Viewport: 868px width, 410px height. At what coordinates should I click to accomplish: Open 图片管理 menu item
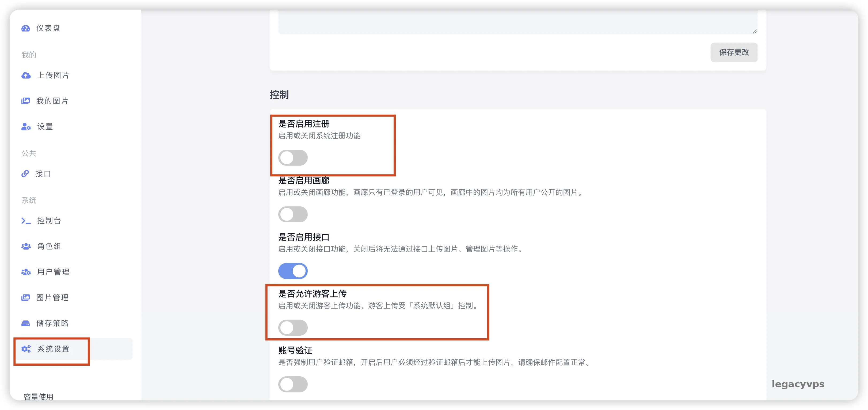52,297
